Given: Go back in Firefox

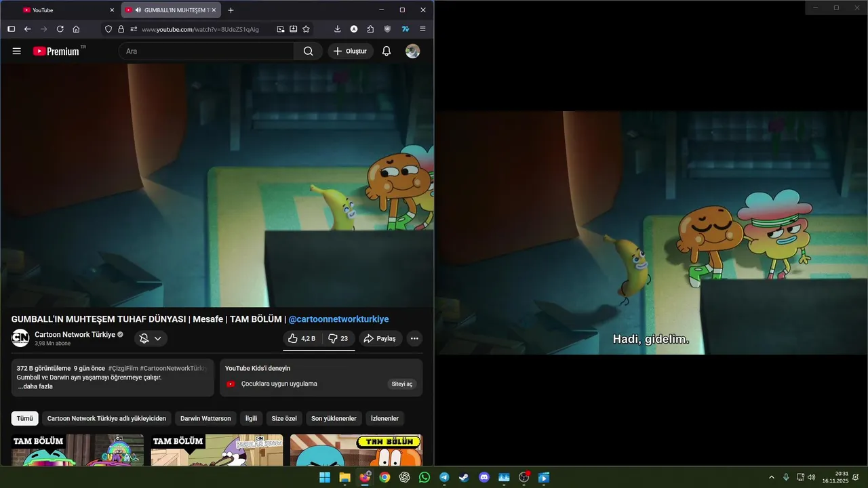Looking at the screenshot, I should click(27, 29).
